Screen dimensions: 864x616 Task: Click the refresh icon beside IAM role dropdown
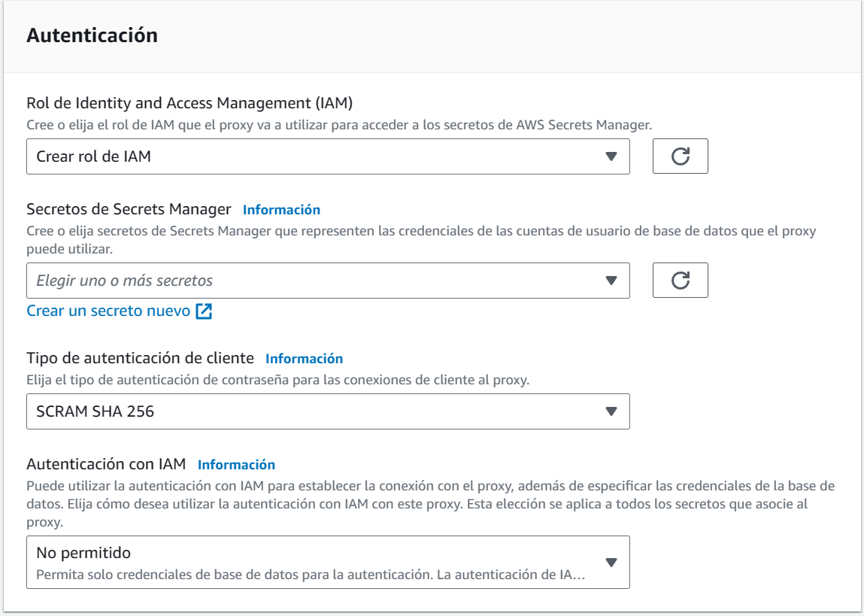click(x=680, y=156)
